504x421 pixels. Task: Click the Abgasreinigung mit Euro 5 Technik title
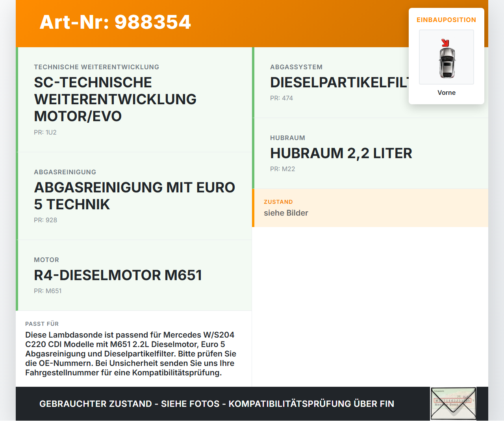point(134,196)
